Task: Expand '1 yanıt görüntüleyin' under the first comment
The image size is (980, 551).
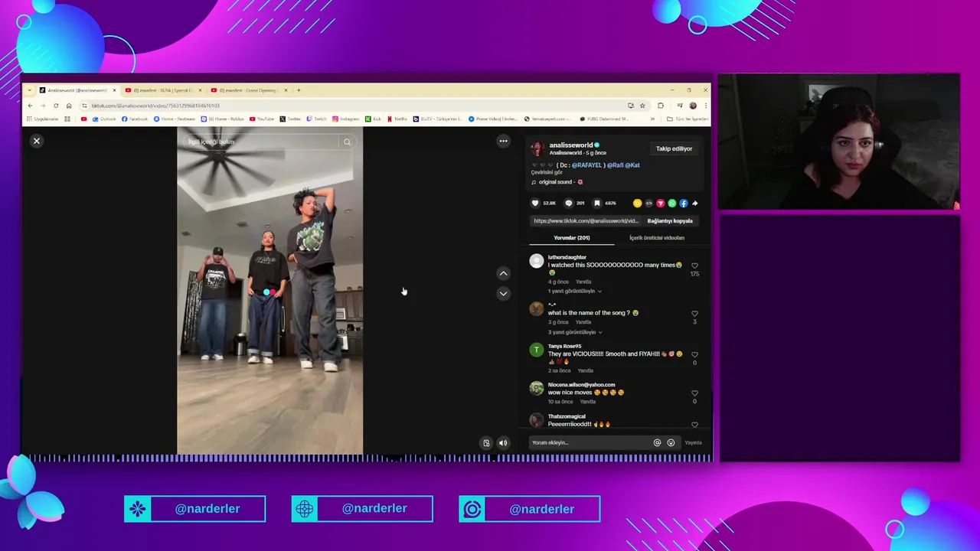Action: tap(574, 292)
